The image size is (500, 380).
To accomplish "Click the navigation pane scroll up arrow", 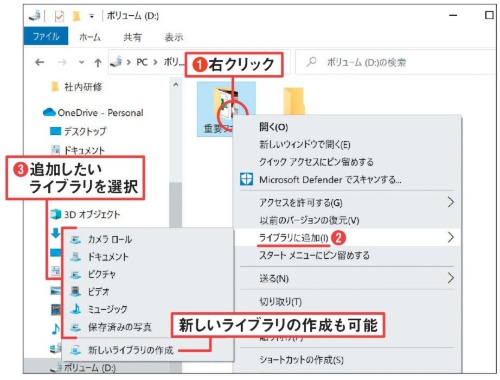I will [176, 85].
